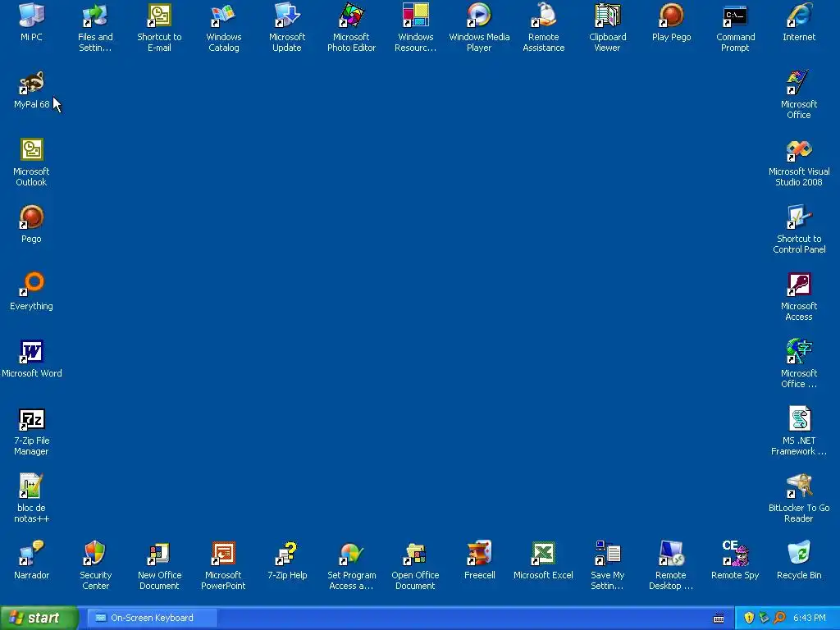Click the Internet Explorer icon

click(x=799, y=16)
